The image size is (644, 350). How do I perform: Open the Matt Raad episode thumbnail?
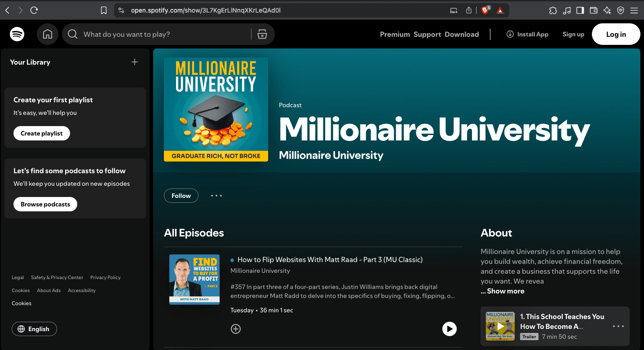[x=194, y=280]
